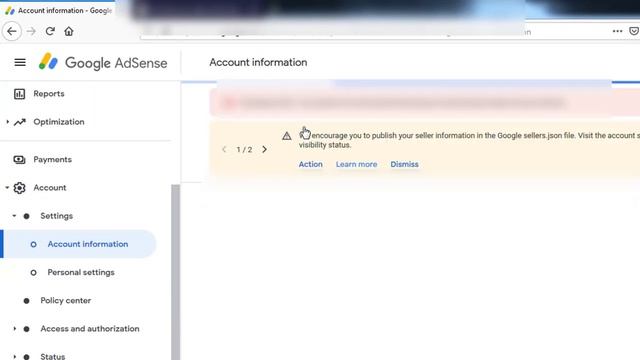Screen dimensions: 640x360
Task: Click the Account information page heading
Action: coord(258,62)
